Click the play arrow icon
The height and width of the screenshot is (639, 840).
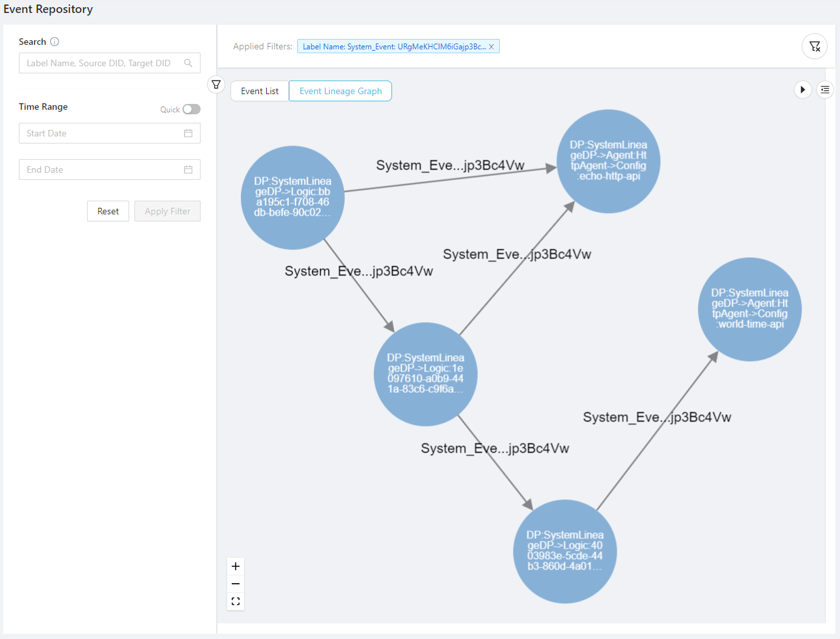tap(803, 90)
